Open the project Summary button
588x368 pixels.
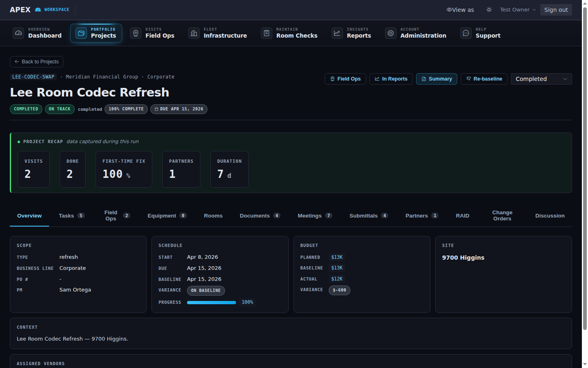(437, 79)
